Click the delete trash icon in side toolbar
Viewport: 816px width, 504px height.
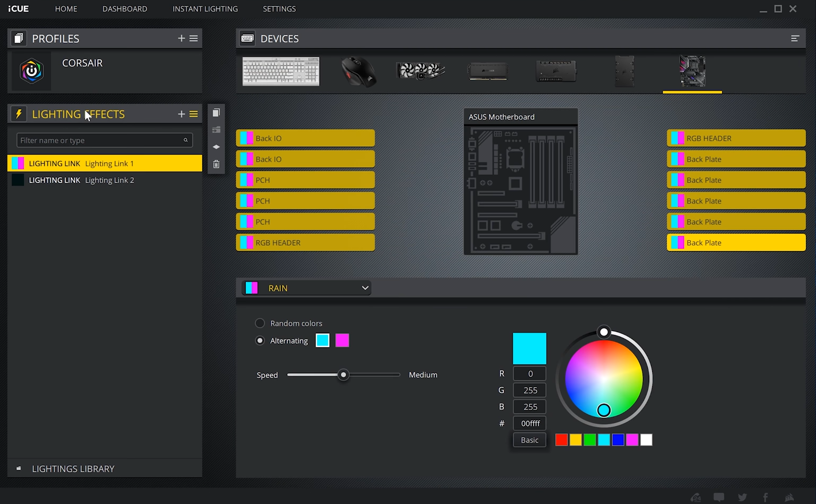pyautogui.click(x=216, y=164)
